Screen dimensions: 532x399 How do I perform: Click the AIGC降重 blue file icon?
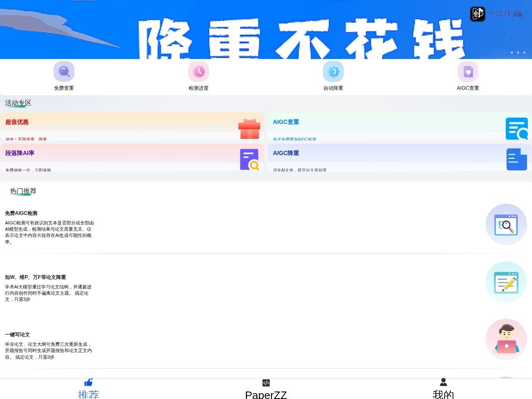coord(517,159)
